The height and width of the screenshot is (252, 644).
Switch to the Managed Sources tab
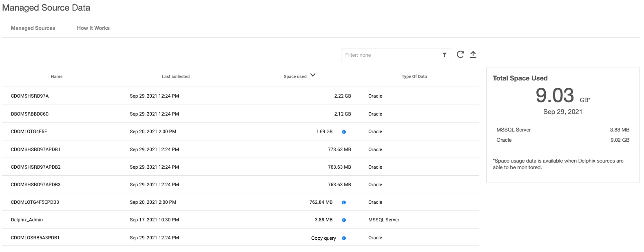coord(33,28)
